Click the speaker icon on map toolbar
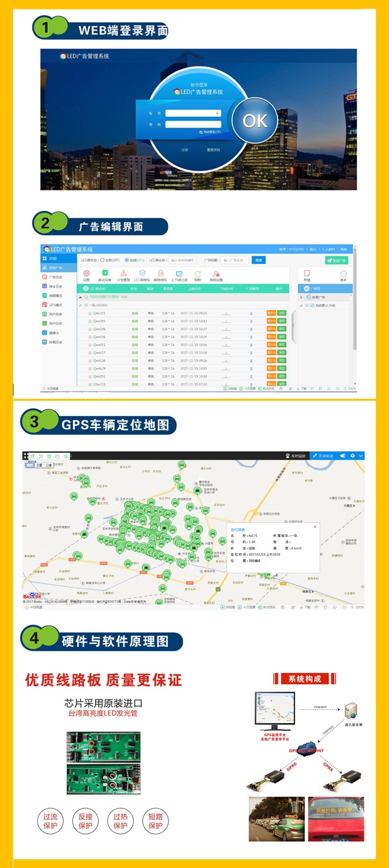Viewport: 389px width, 868px height. point(342,456)
